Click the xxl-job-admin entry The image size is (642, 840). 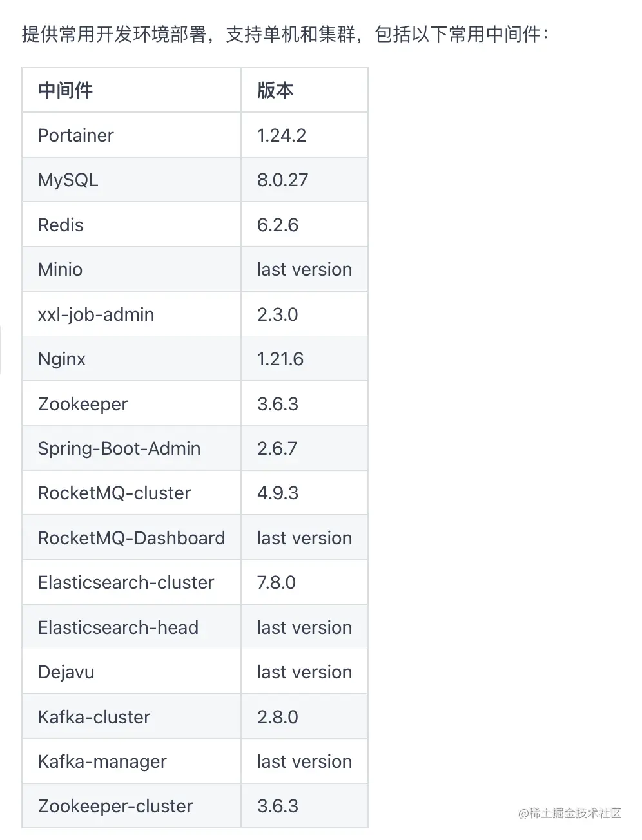pos(96,314)
